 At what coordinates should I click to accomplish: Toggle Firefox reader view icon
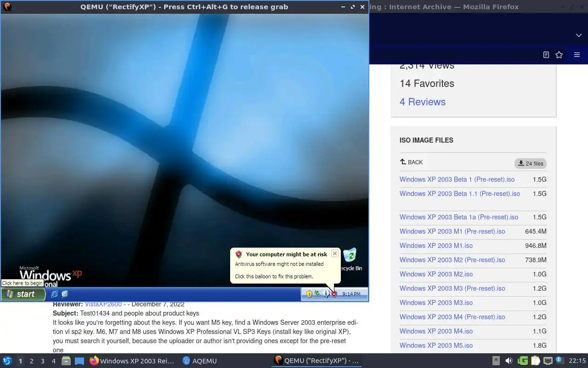point(546,55)
